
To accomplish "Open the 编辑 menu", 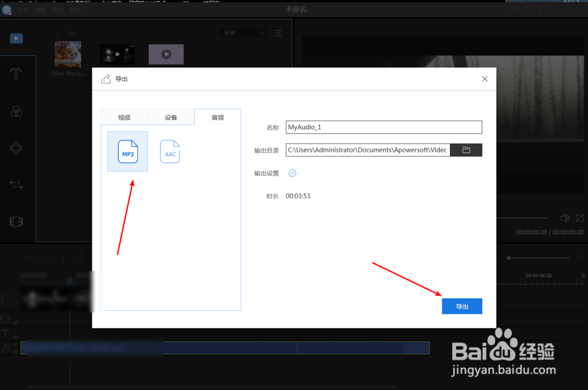I will (x=40, y=10).
